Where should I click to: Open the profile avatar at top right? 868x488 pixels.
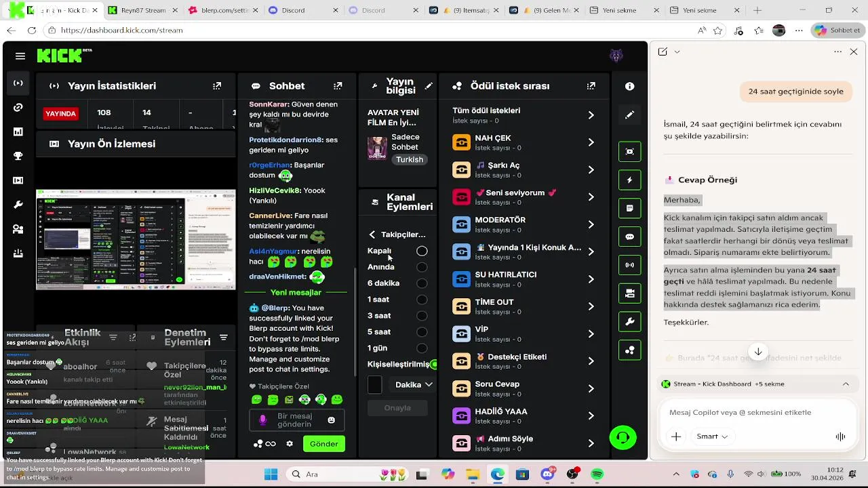tap(616, 56)
